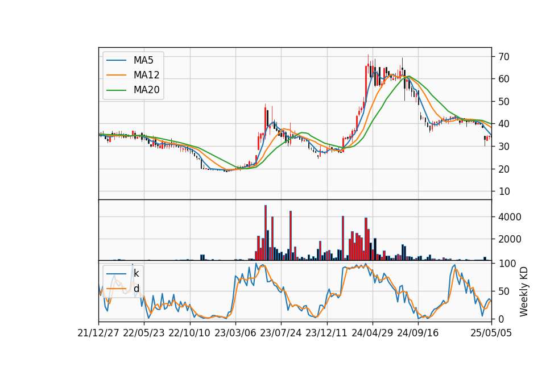Click the 24/04/29 date tick label
Screen dimensions: 546x392
(x=372, y=333)
